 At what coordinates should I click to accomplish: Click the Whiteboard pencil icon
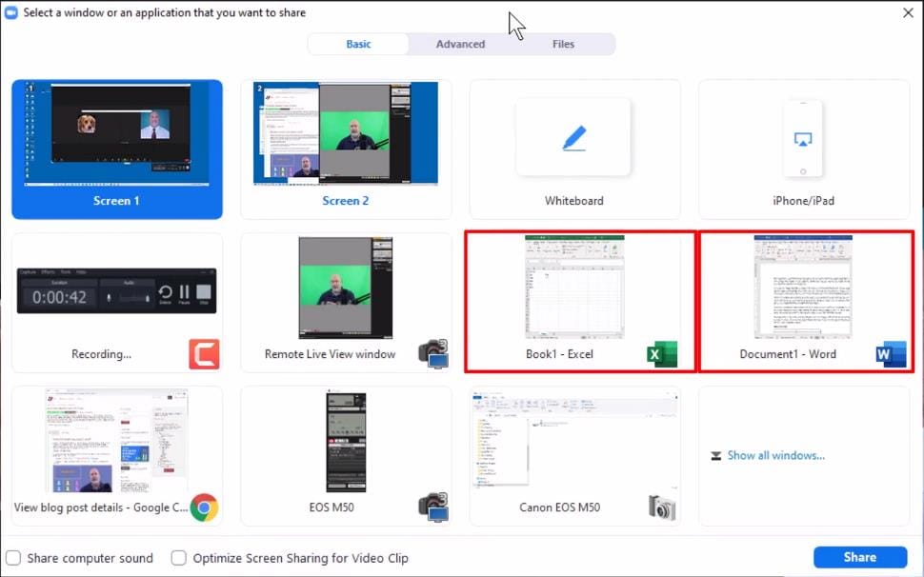tap(573, 138)
